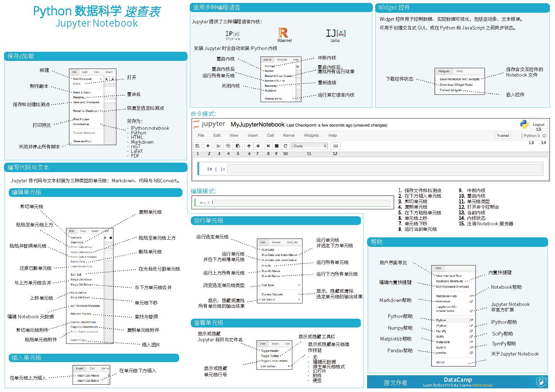
Task: Click external-link icon beside Notebook Help
Action: [471, 296]
